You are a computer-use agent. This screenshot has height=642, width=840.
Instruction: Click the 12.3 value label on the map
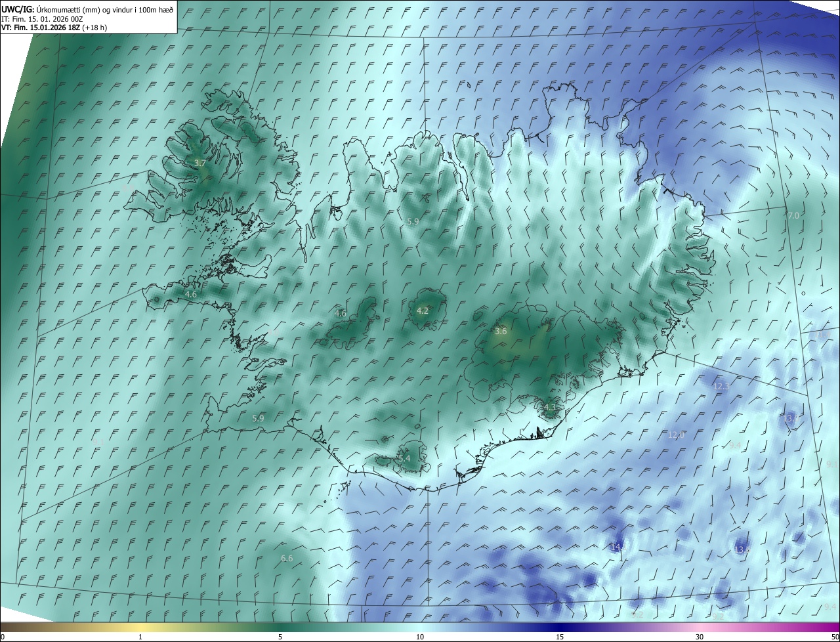(x=721, y=387)
